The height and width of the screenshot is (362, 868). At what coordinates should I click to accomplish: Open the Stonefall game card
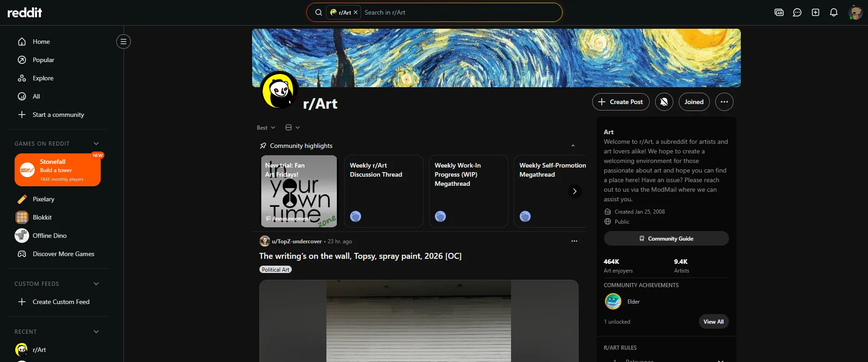click(x=57, y=170)
